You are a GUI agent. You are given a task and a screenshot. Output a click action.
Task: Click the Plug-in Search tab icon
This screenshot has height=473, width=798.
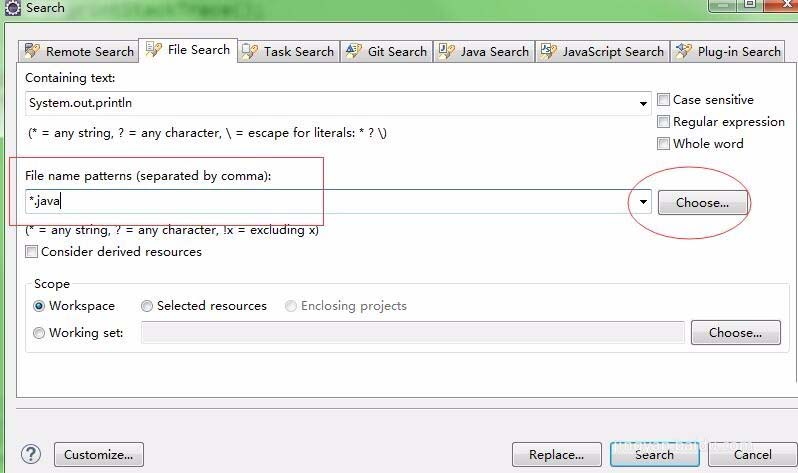point(684,51)
